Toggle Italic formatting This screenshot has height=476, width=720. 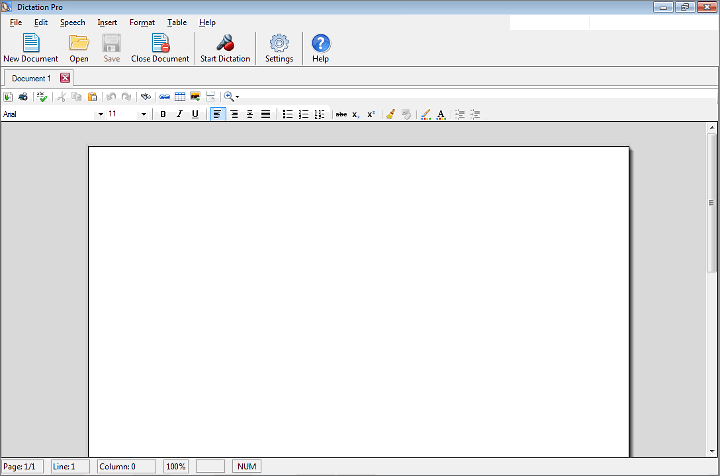(179, 114)
